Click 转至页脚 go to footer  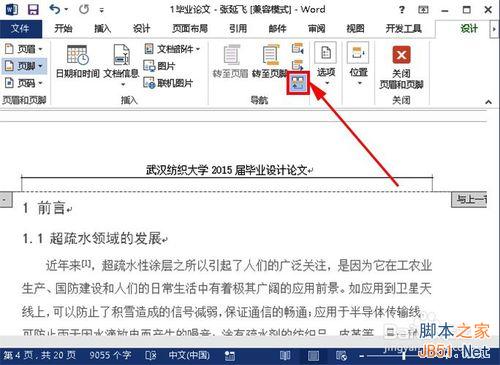269,61
